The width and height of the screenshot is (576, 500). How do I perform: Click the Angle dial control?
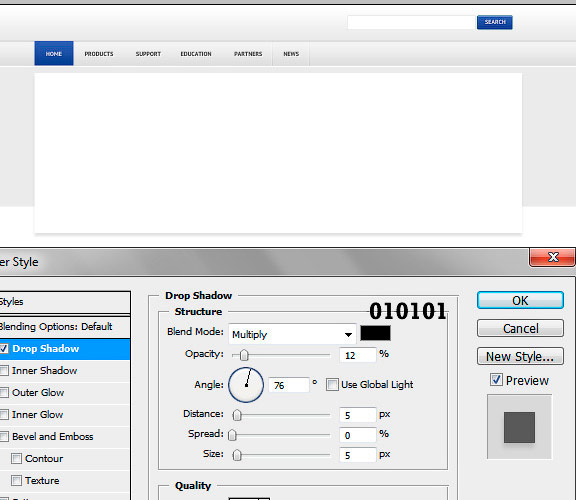pyautogui.click(x=246, y=385)
